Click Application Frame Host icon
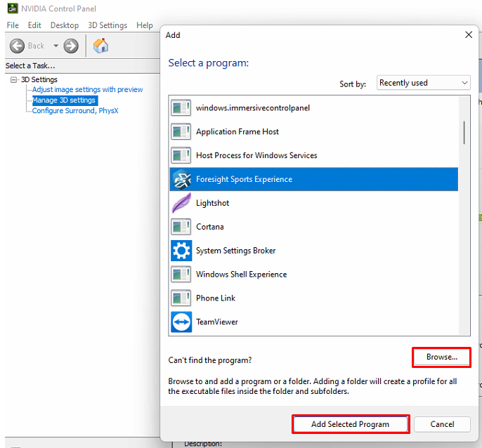 pos(181,131)
